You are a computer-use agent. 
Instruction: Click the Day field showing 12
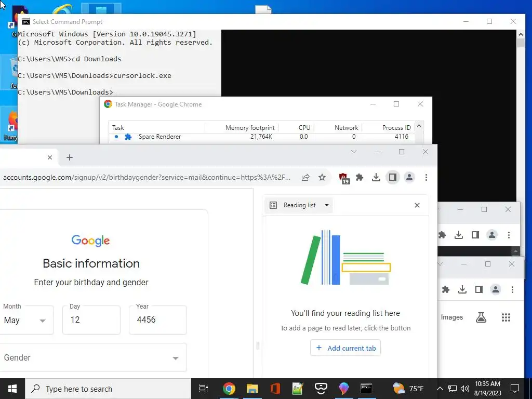(x=91, y=320)
